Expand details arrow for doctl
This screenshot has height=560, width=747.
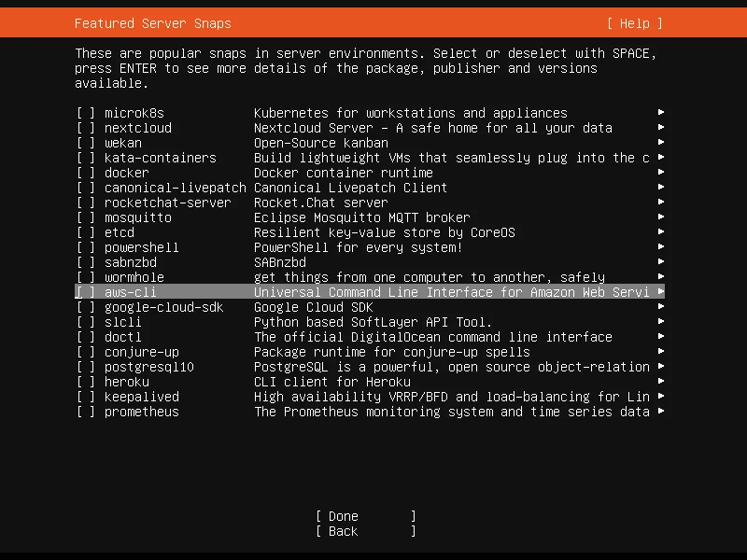pyautogui.click(x=661, y=336)
